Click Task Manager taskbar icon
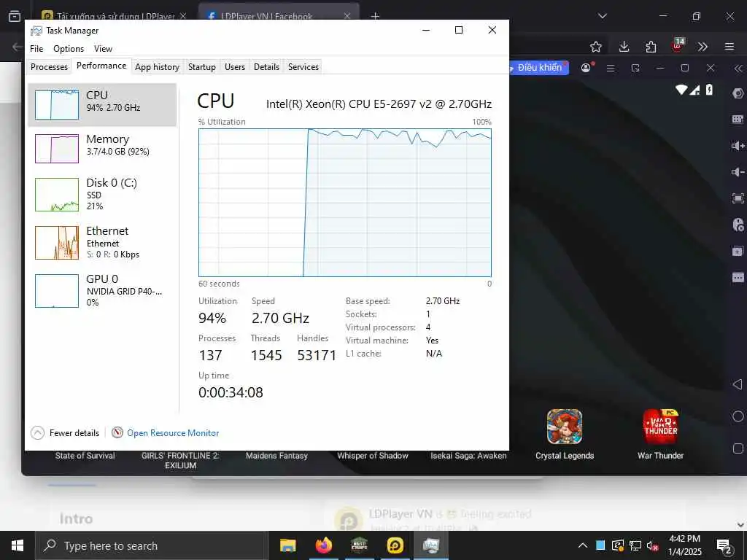This screenshot has height=560, width=747. coord(430,545)
